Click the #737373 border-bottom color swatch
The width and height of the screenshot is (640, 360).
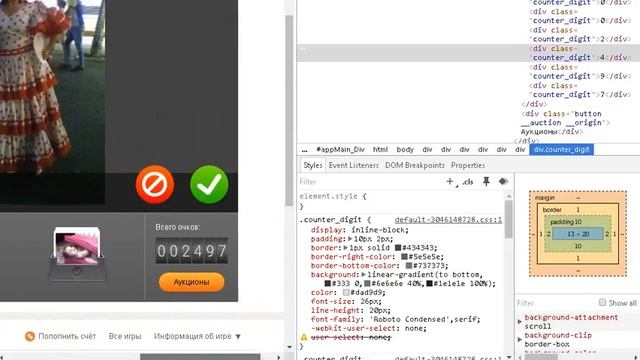(x=409, y=266)
